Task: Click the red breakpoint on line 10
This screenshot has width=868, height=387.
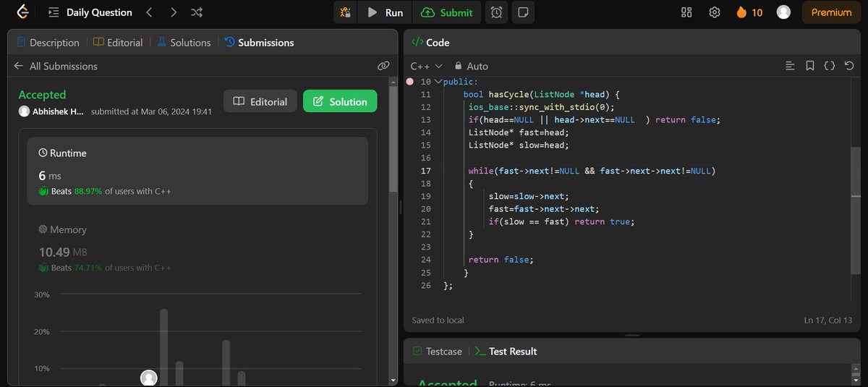Action: (410, 82)
